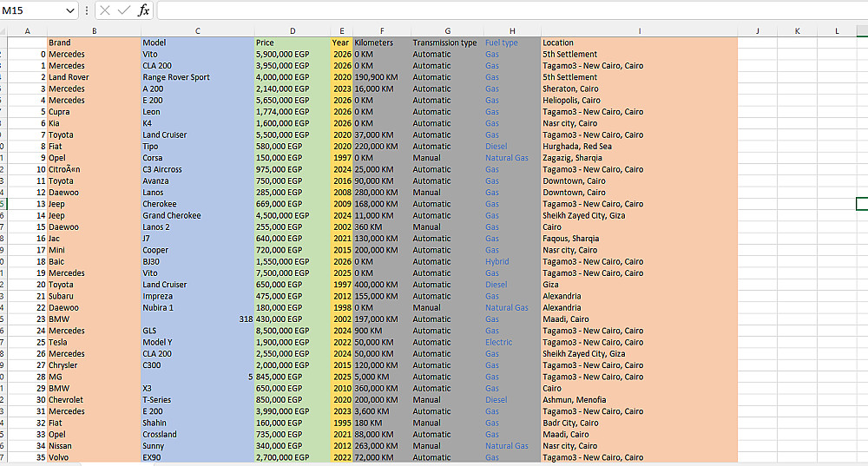Select the 'Ashmun, Menofia' location cell

click(640, 400)
